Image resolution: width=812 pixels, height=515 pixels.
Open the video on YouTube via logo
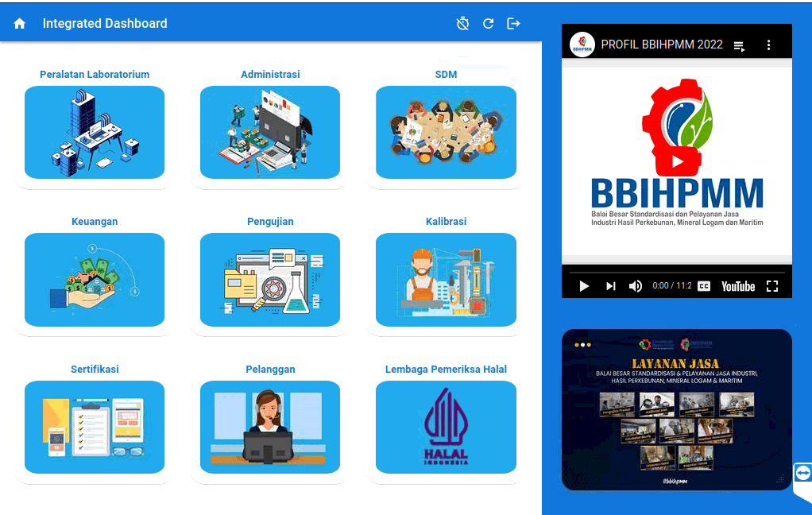[x=738, y=287]
